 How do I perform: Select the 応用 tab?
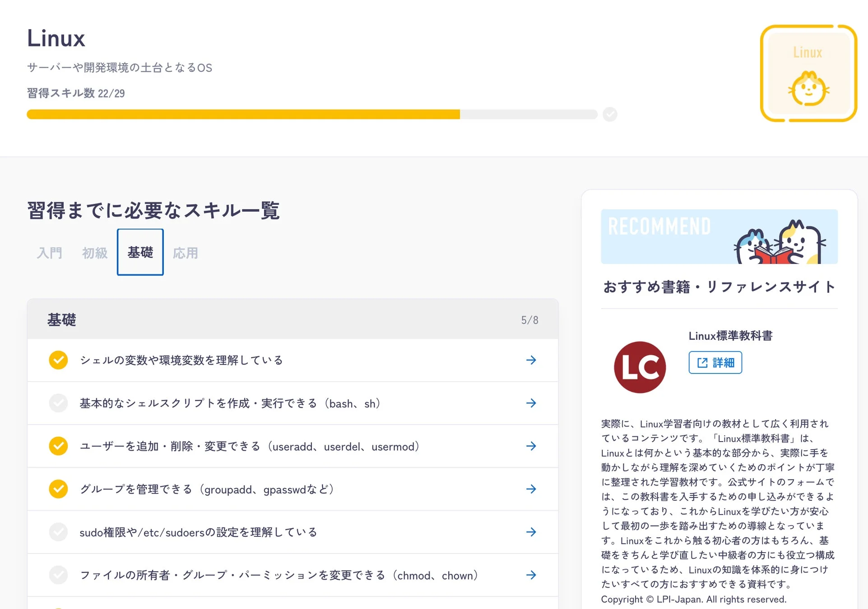point(185,253)
